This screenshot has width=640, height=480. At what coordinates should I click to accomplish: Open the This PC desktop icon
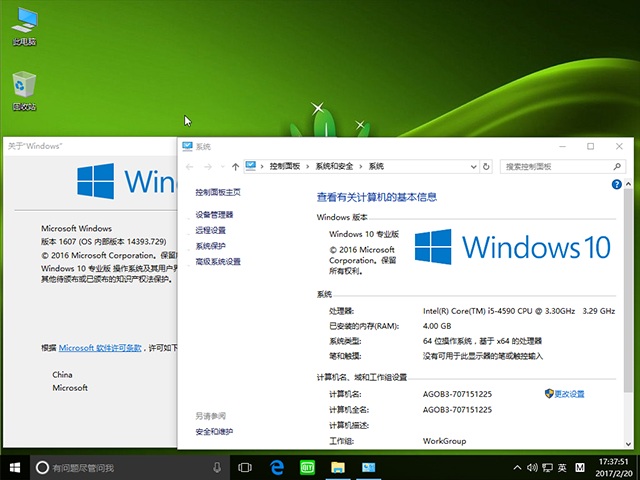tap(24, 26)
